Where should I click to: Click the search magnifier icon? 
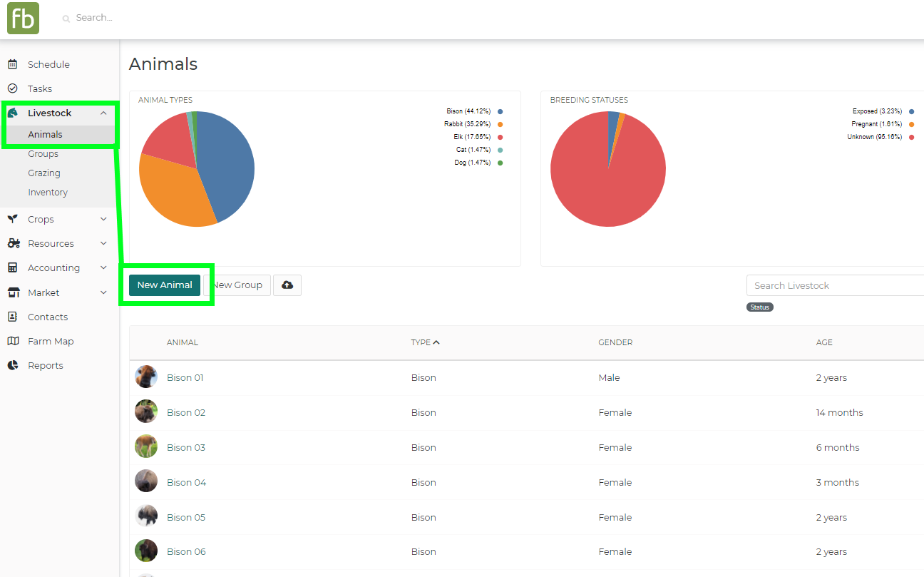(66, 19)
